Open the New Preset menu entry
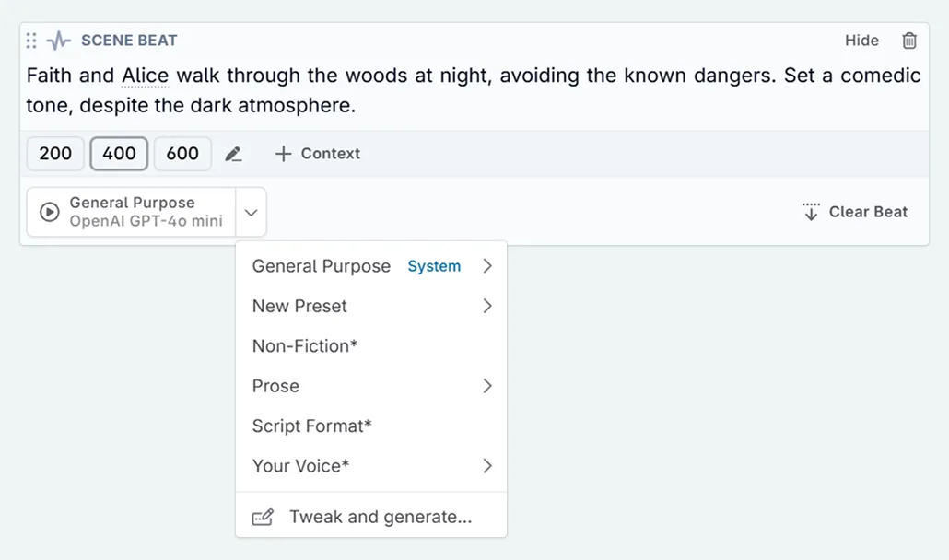 (x=299, y=306)
